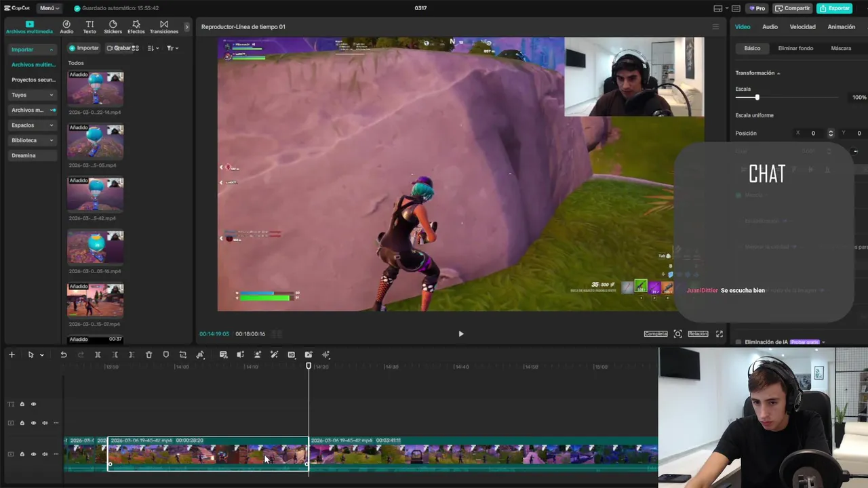
Task: Click the Grabar record button
Action: click(120, 48)
